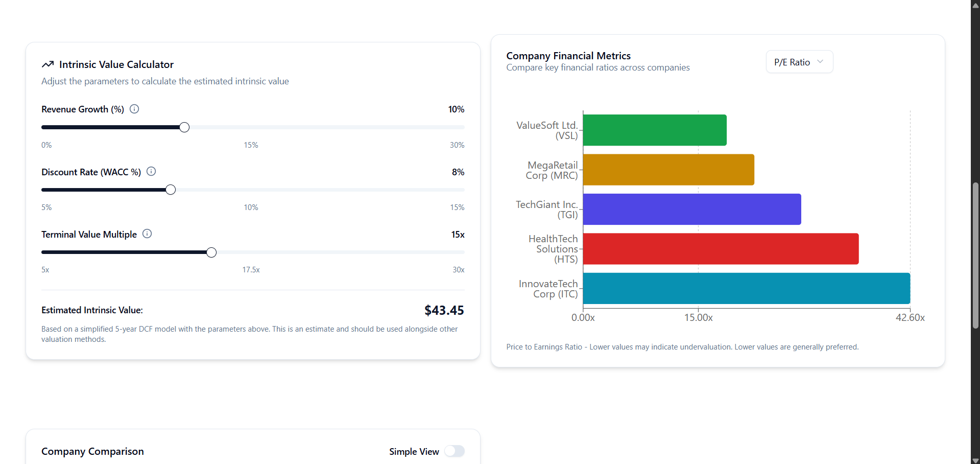Click the purple TechGiant Inc. bar
This screenshot has height=464, width=980.
pyautogui.click(x=691, y=209)
